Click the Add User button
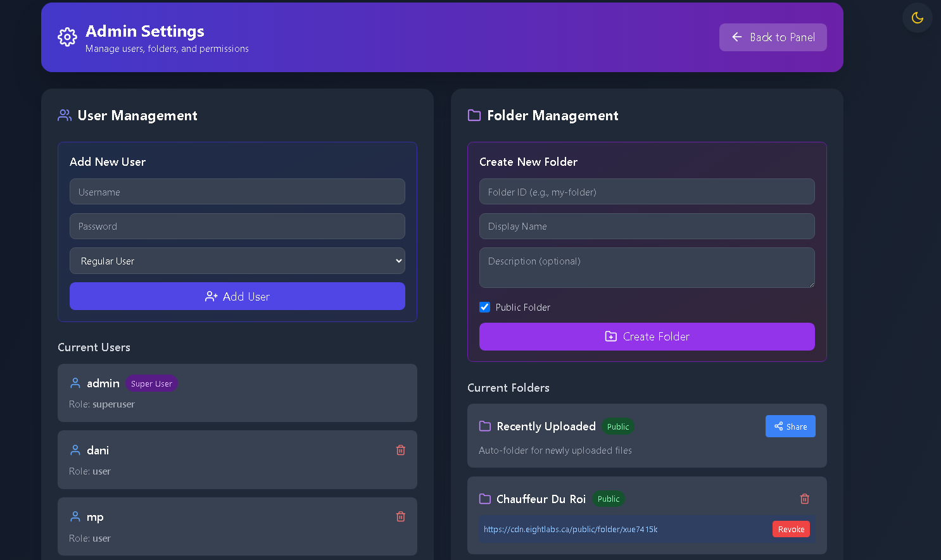The width and height of the screenshot is (941, 560). (x=237, y=296)
